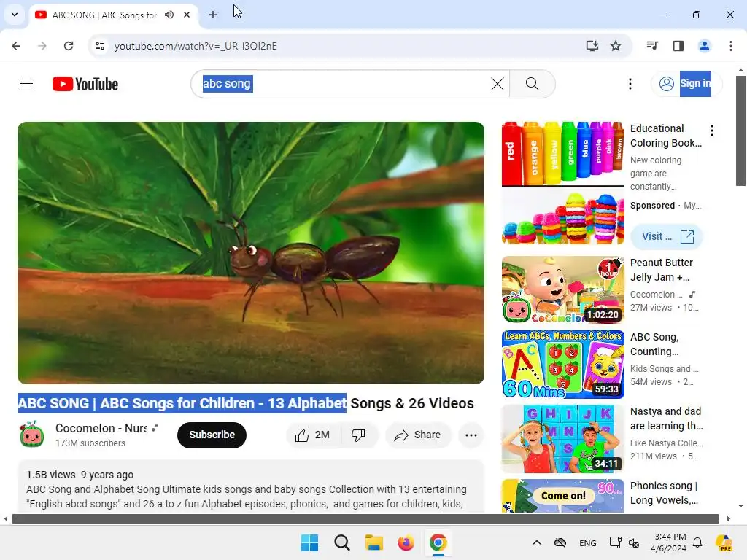Install app icon in the address bar
The width and height of the screenshot is (747, 560).
(x=592, y=46)
